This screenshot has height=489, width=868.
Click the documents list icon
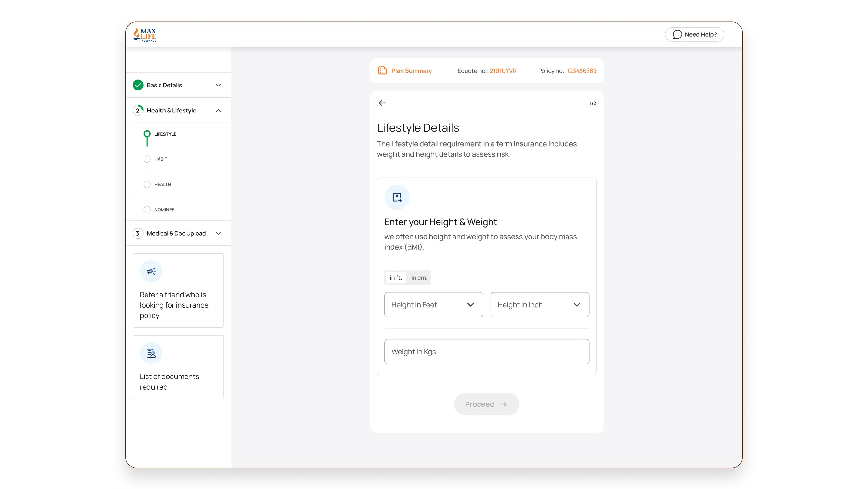point(151,353)
